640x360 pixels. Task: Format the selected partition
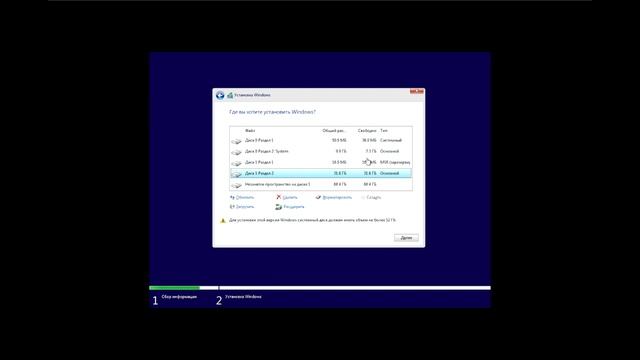click(333, 198)
